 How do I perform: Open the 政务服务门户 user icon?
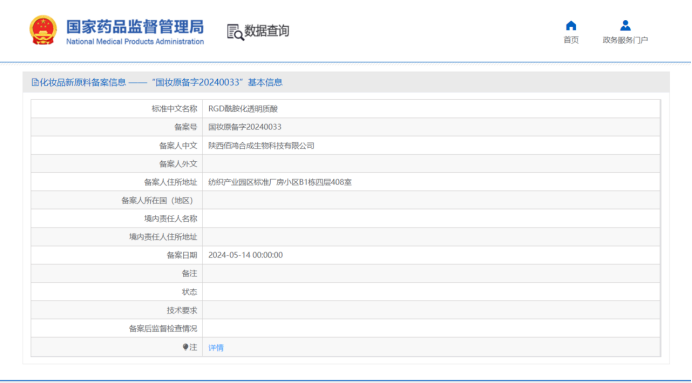625,26
